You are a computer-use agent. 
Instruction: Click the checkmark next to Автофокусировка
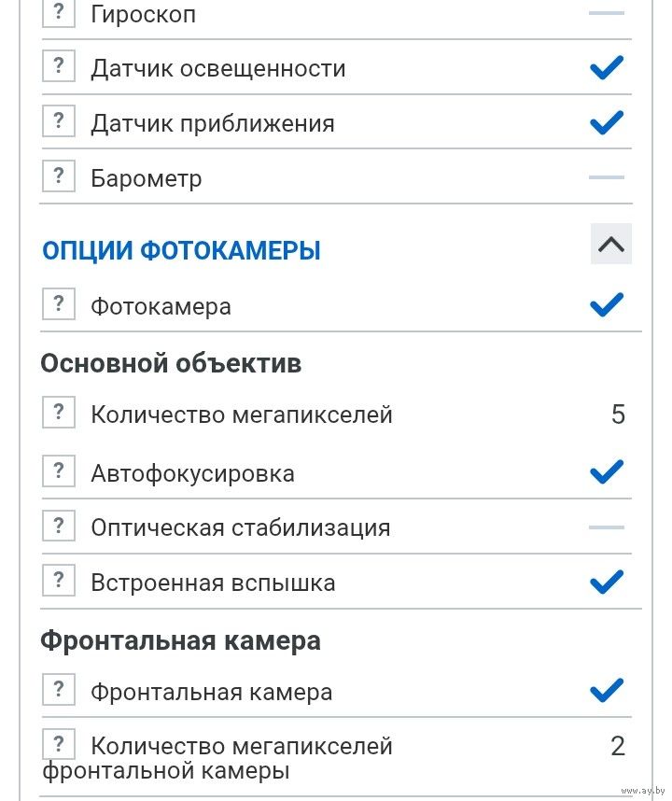tap(607, 472)
